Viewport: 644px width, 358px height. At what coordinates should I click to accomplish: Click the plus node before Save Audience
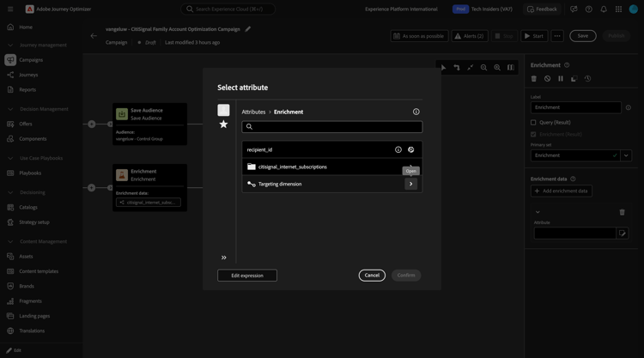tap(92, 124)
